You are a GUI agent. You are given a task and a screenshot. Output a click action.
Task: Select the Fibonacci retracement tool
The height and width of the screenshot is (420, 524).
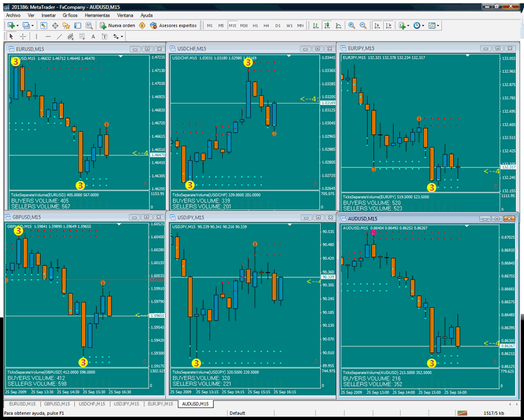click(x=81, y=36)
